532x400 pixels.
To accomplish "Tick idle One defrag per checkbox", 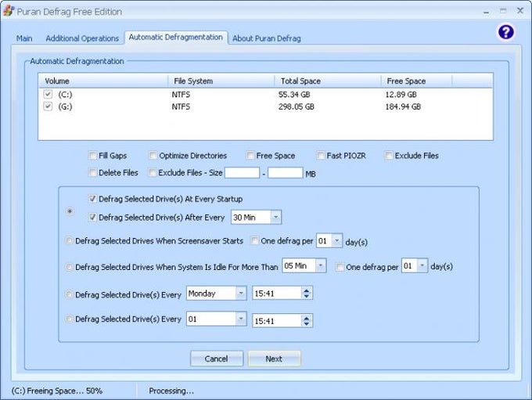I will tap(340, 267).
